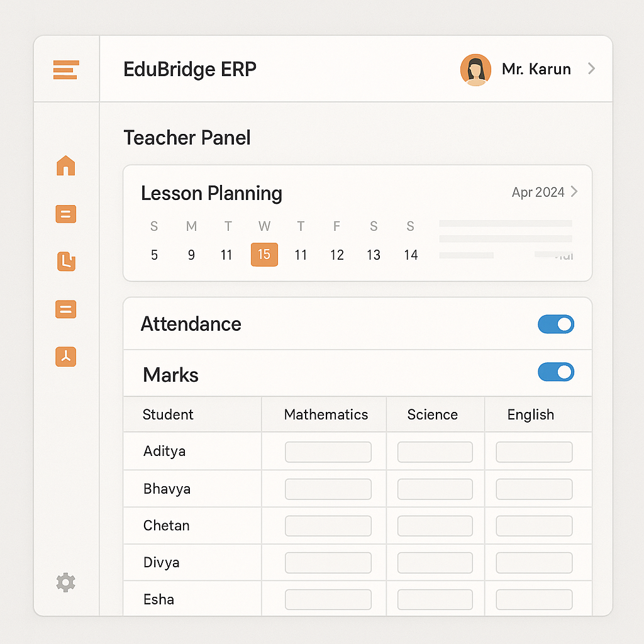Image resolution: width=644 pixels, height=644 pixels.
Task: Click Esha's English marks field
Action: (x=534, y=599)
